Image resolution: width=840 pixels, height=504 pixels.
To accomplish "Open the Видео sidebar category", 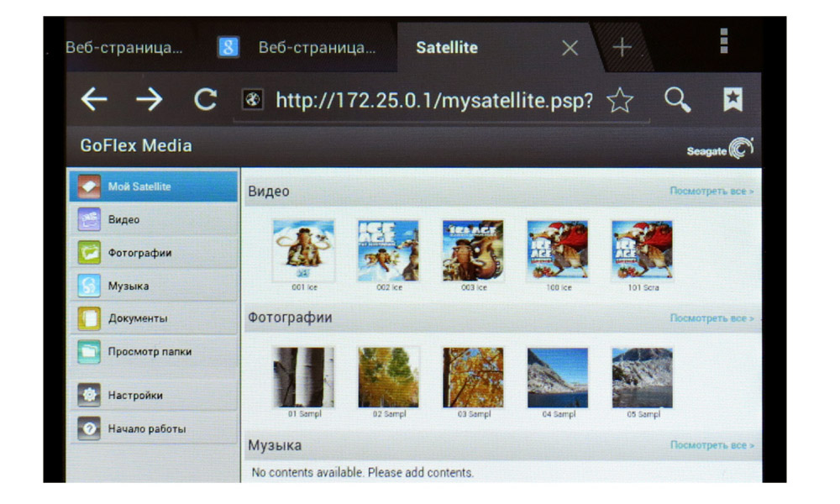I will click(x=153, y=220).
